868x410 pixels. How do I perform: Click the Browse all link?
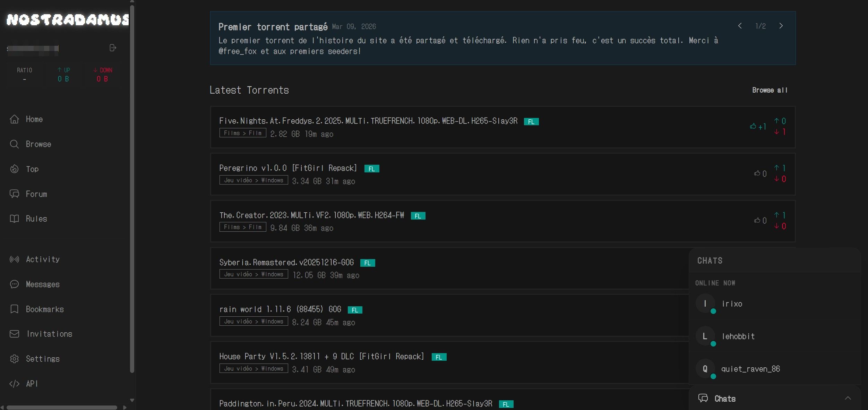pyautogui.click(x=770, y=90)
